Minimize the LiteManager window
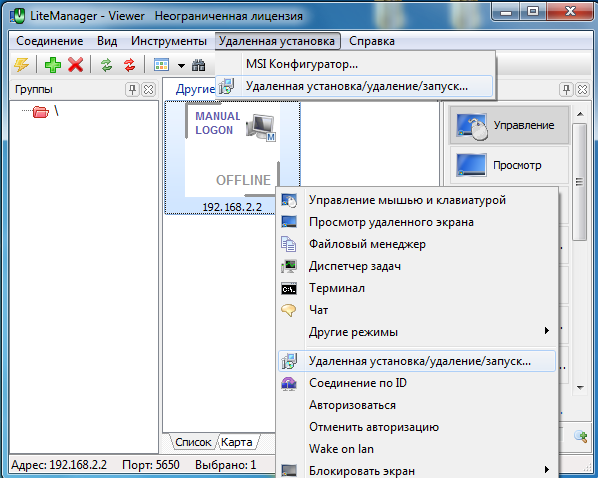Viewport: 598px width, 478px height. (506, 12)
